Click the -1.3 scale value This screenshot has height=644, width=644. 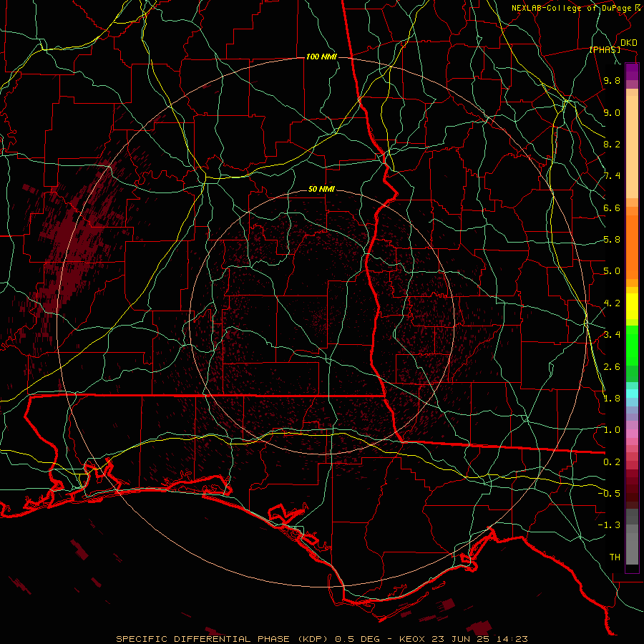609,525
